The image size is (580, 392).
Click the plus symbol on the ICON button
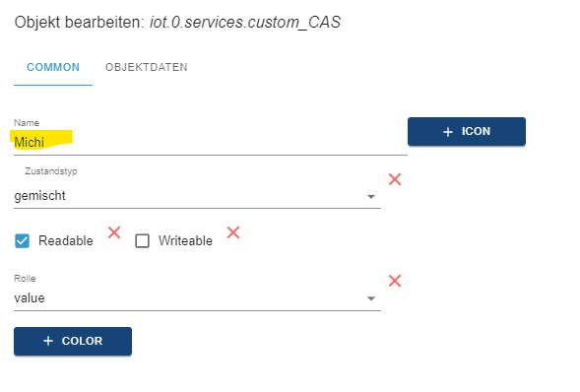pos(448,132)
